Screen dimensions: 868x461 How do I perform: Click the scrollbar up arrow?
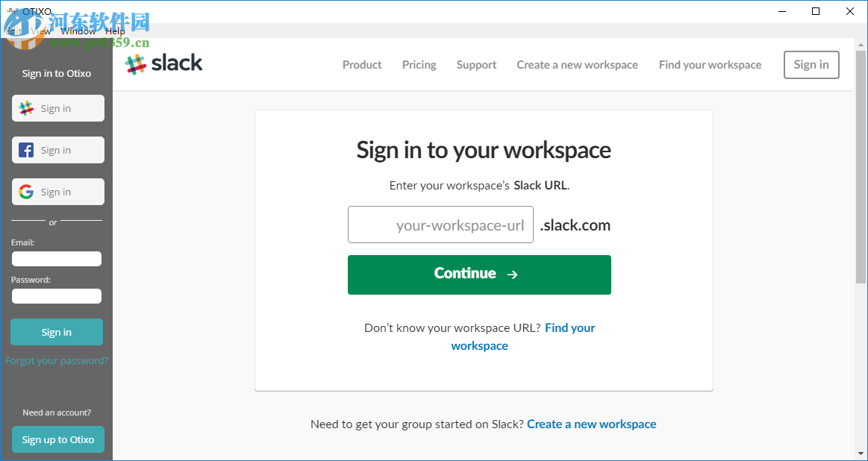click(x=861, y=45)
